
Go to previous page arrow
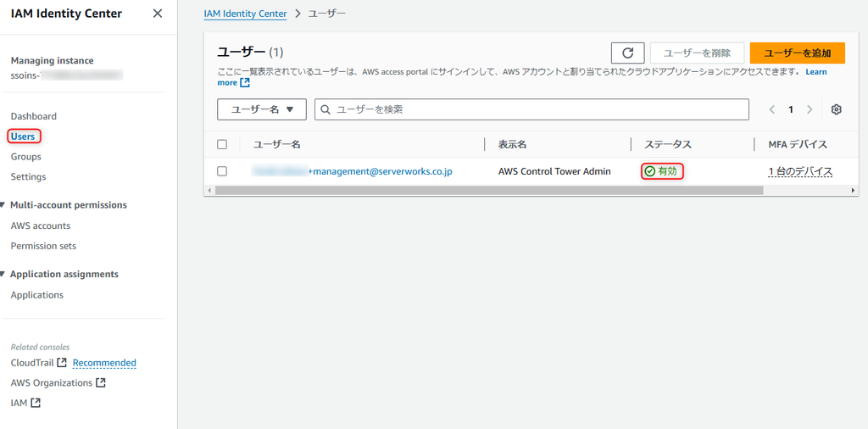(x=771, y=109)
